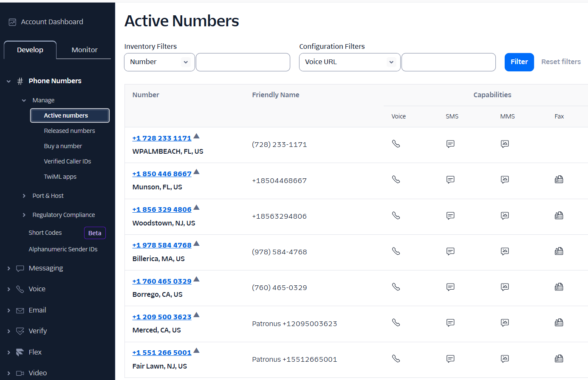Select the MMS icon for +1 856 329 4806
The width and height of the screenshot is (588, 380).
(x=505, y=215)
